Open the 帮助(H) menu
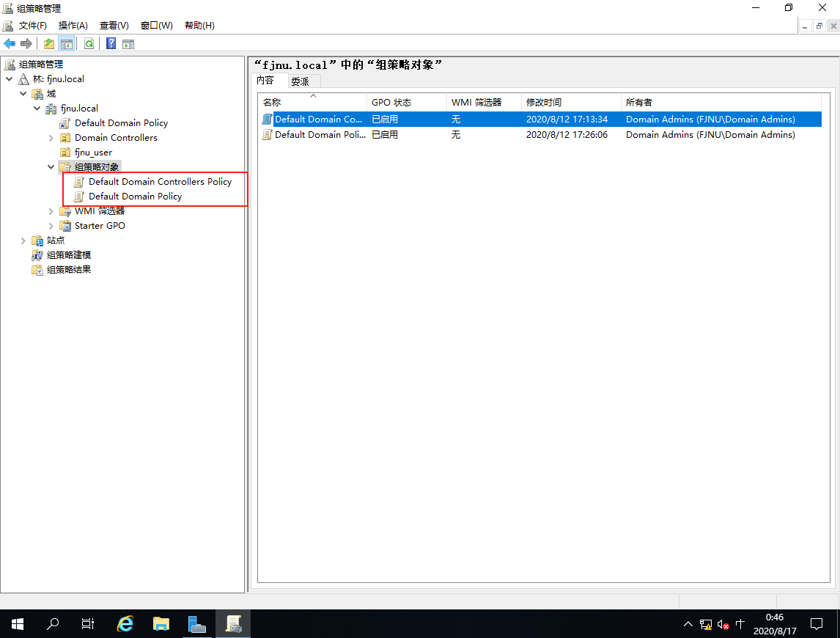840x638 pixels. [x=199, y=26]
